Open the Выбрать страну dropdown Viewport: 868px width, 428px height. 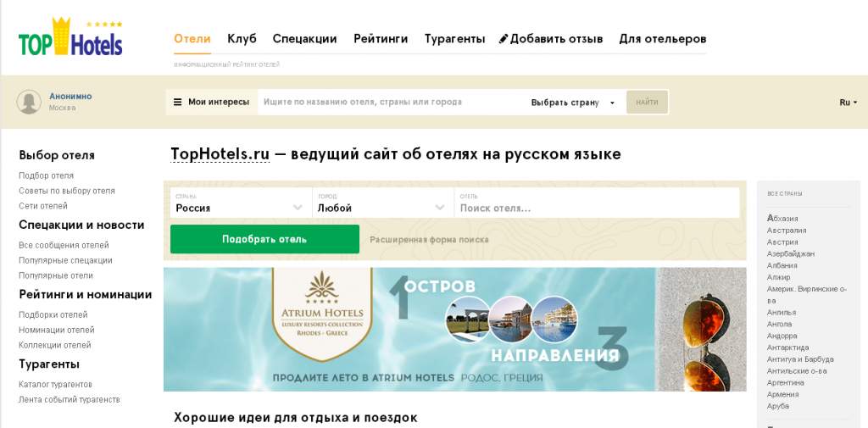coord(573,103)
